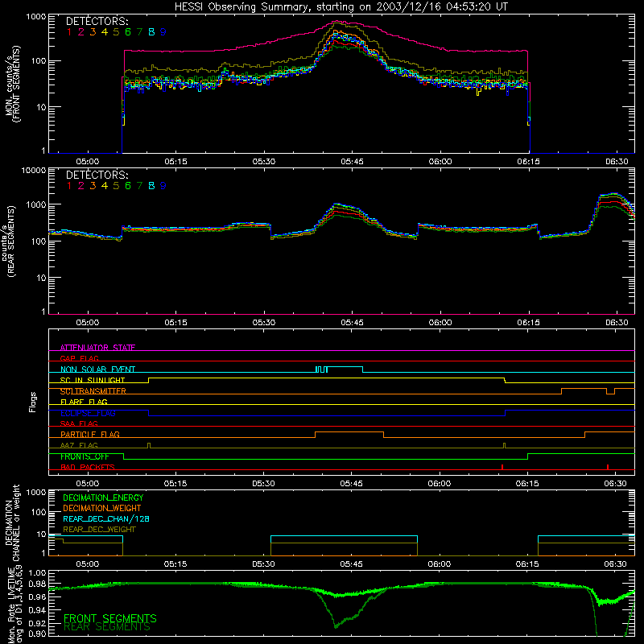Click the ECLIPSE_FLAG label
The image size is (644, 644).
pos(88,413)
